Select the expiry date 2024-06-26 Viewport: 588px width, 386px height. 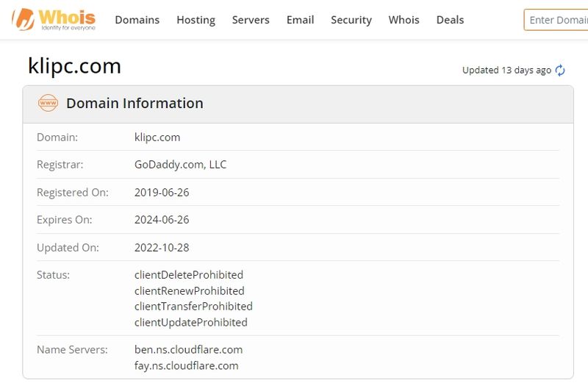(162, 220)
